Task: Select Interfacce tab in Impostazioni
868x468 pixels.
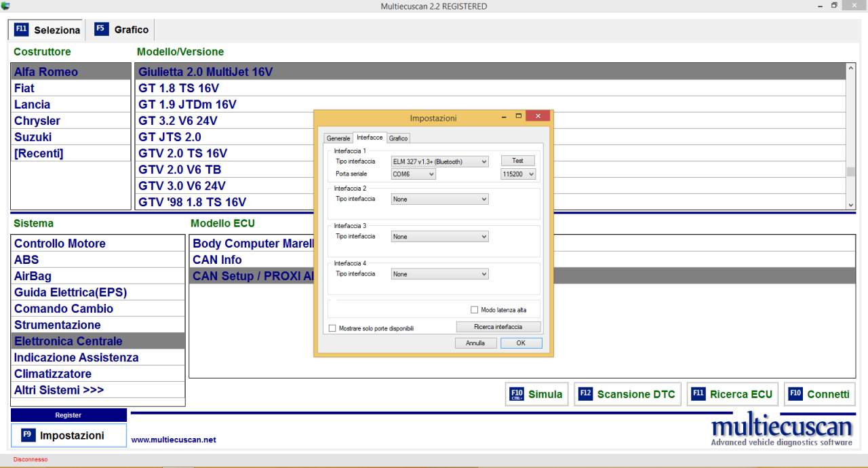Action: 370,138
